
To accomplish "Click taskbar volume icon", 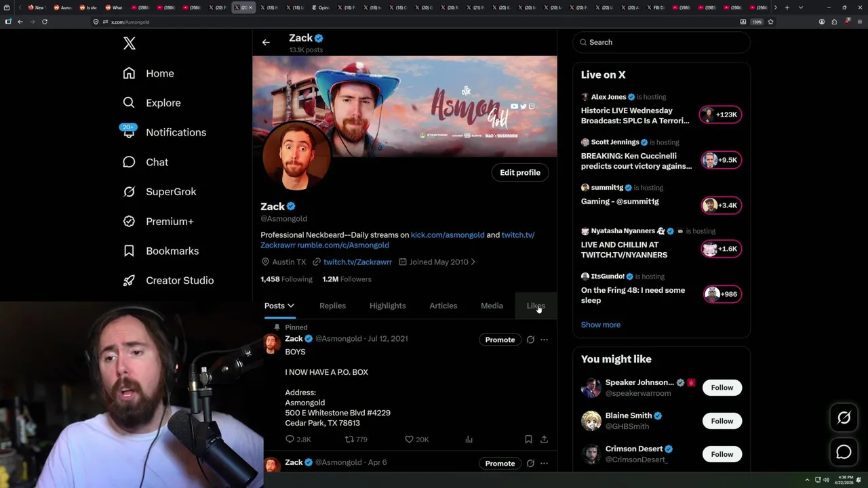I will click(826, 480).
